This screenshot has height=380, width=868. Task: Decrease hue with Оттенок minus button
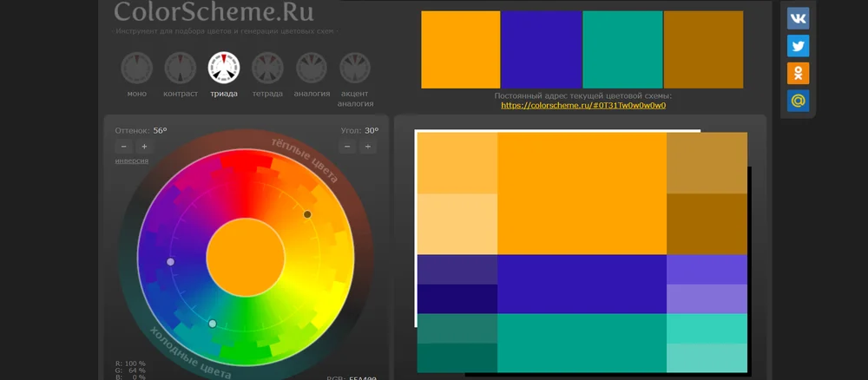[x=123, y=147]
